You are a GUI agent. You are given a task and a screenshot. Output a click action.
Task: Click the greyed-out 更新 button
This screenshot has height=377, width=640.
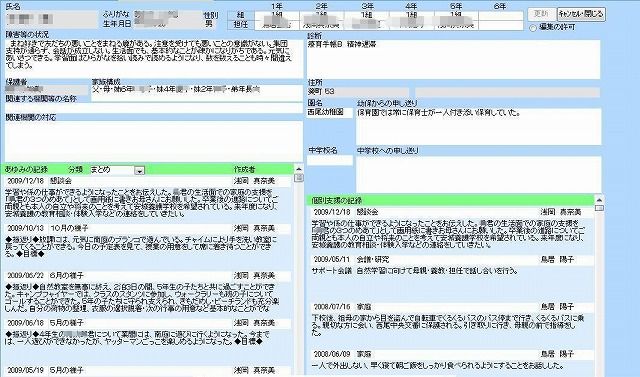point(542,14)
